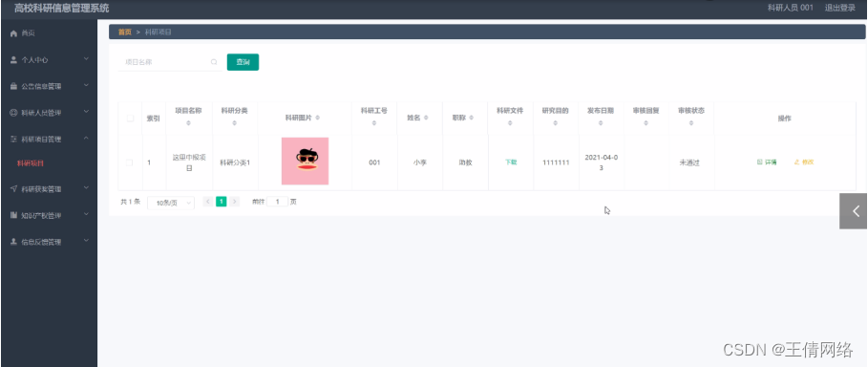
Task: Collapse 科研项目管理 with its up chevron
Action: pyautogui.click(x=86, y=138)
